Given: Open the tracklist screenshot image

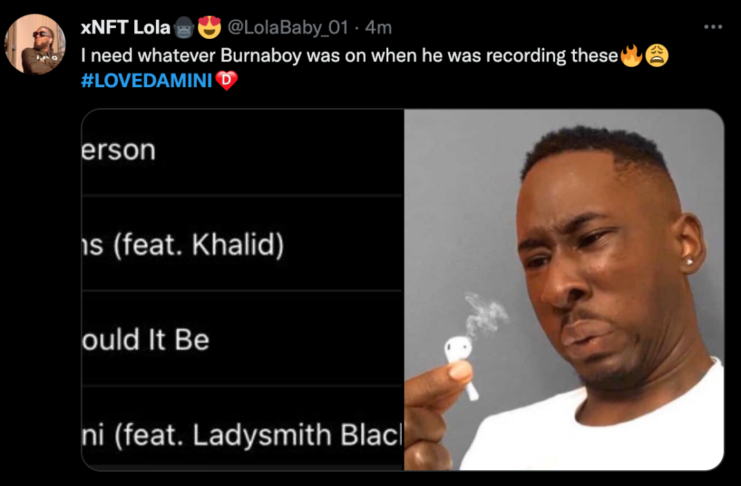Looking at the screenshot, I should pyautogui.click(x=242, y=290).
